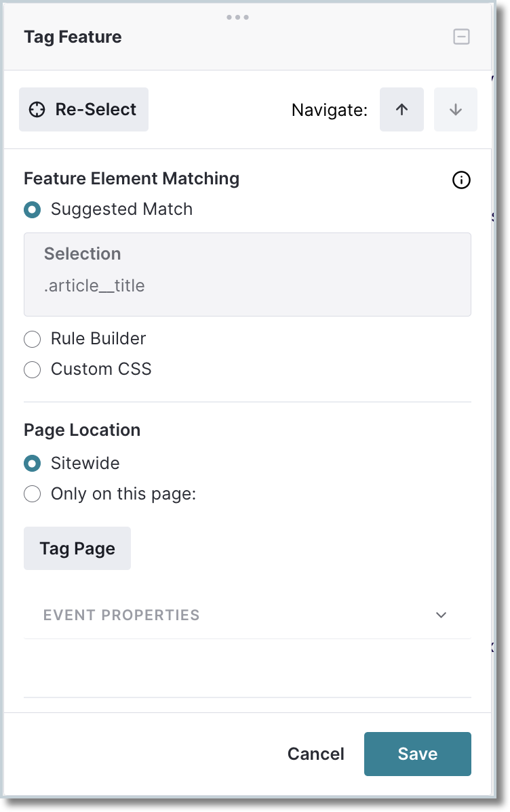Click the Re-Select crosshair icon
Viewport: 510px width, 812px height.
[x=39, y=109]
